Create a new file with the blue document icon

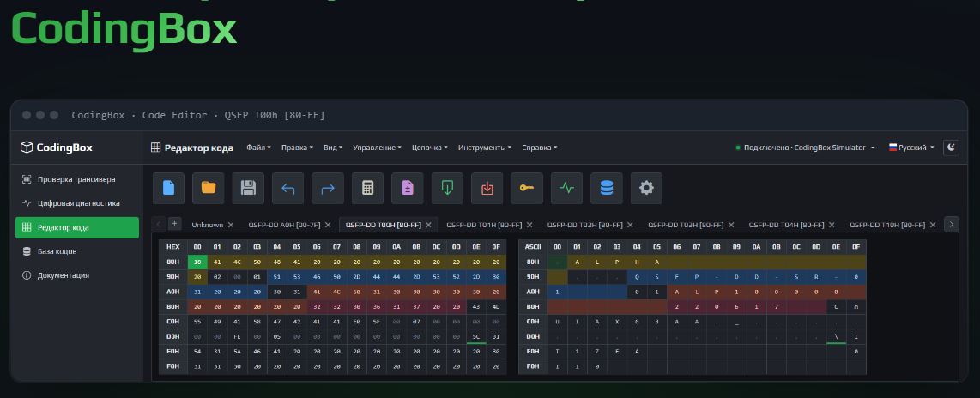coord(169,188)
